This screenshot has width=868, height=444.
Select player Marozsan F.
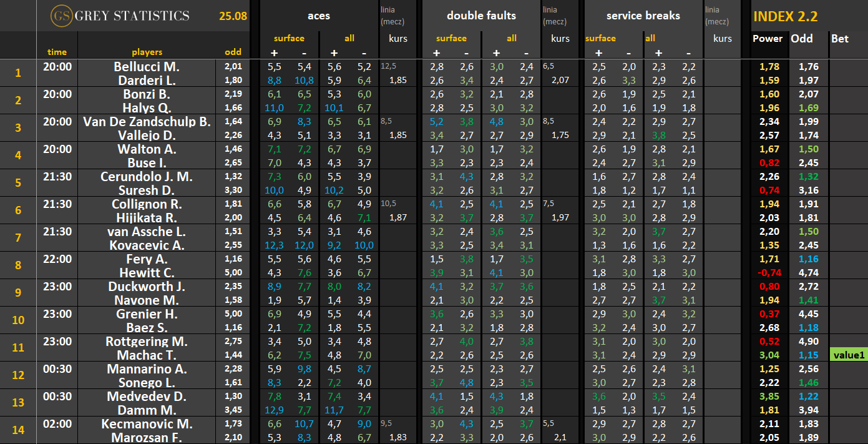pyautogui.click(x=147, y=437)
